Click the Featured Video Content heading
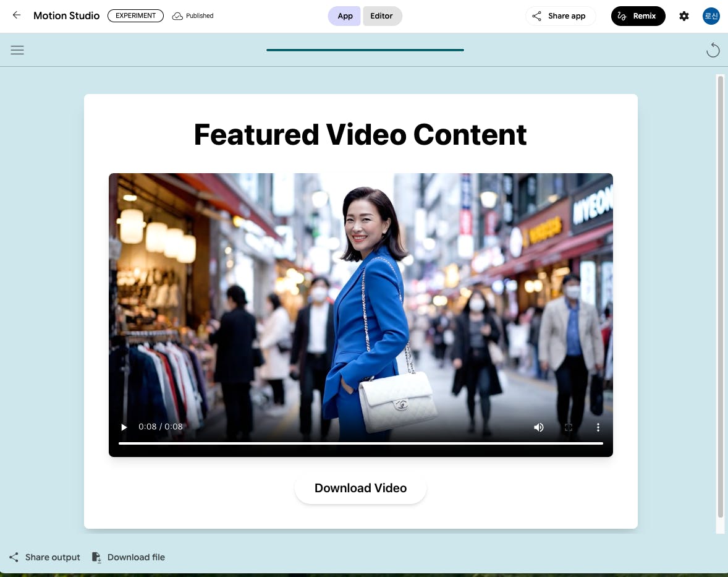 pyautogui.click(x=360, y=135)
